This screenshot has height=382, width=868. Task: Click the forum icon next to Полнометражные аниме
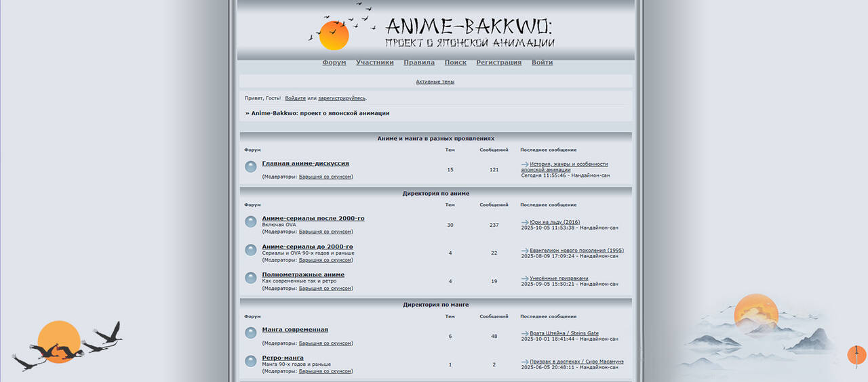pyautogui.click(x=251, y=278)
